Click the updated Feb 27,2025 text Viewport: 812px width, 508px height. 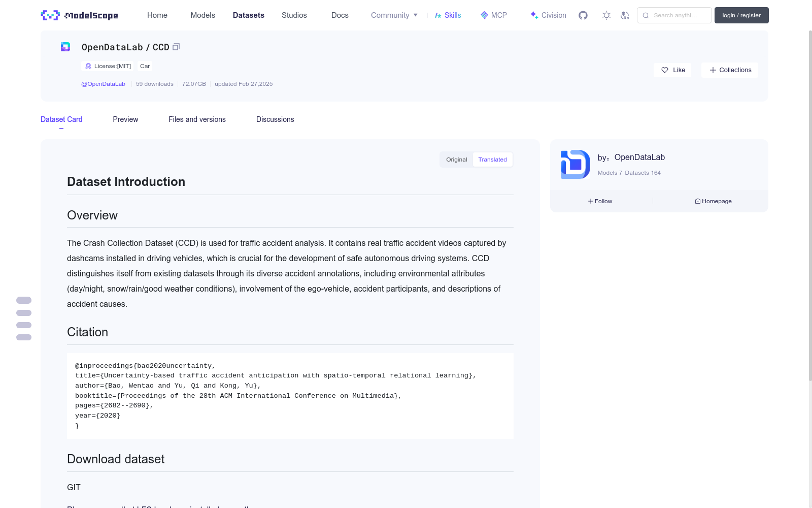click(x=244, y=84)
